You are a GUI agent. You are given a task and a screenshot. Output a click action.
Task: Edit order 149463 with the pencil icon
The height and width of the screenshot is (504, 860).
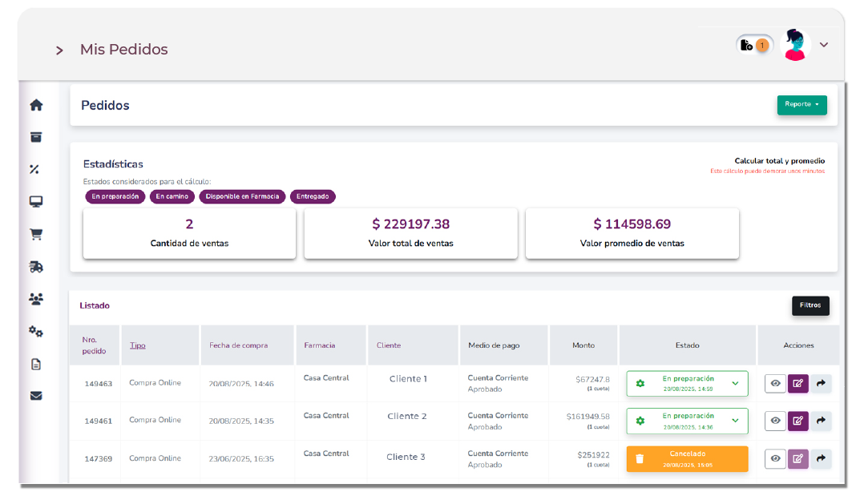797,383
